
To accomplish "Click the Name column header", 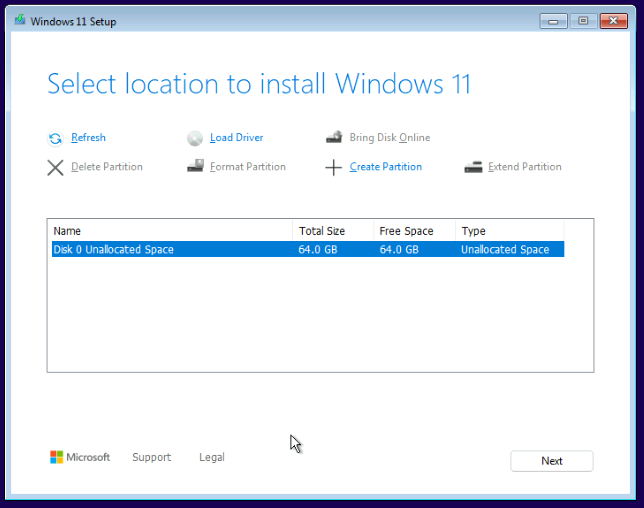I will [x=170, y=231].
